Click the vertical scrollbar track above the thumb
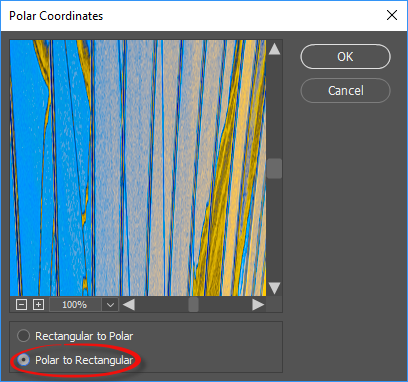 [x=274, y=107]
